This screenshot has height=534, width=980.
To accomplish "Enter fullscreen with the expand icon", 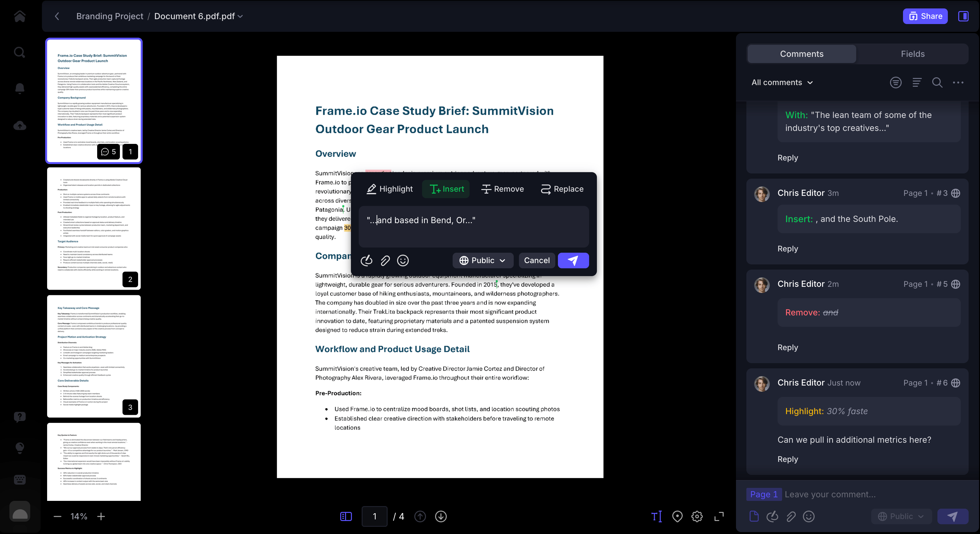I will pyautogui.click(x=719, y=516).
